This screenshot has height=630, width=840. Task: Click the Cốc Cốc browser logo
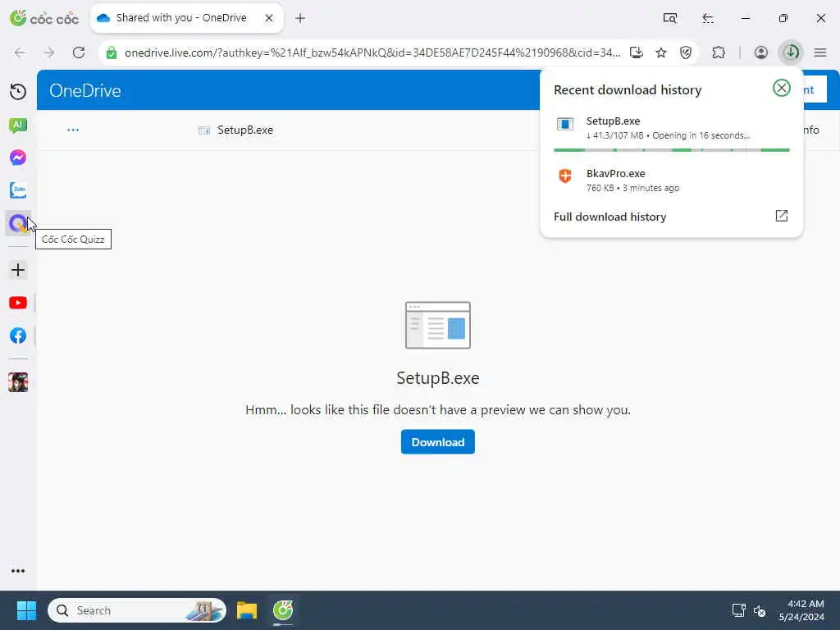(x=44, y=18)
